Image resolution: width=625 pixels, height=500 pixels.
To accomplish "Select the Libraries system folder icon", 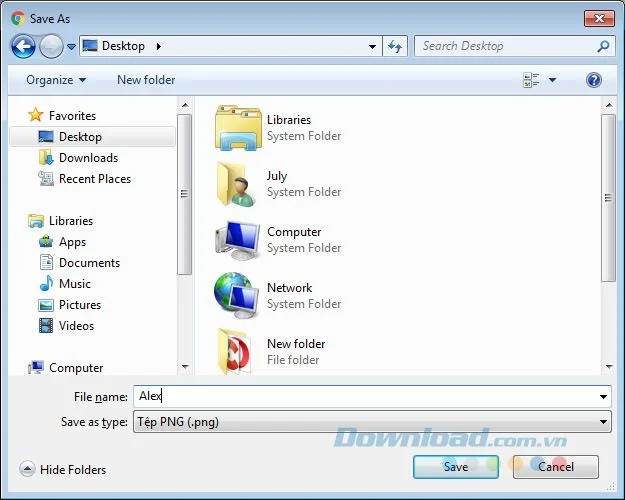I will [x=238, y=128].
